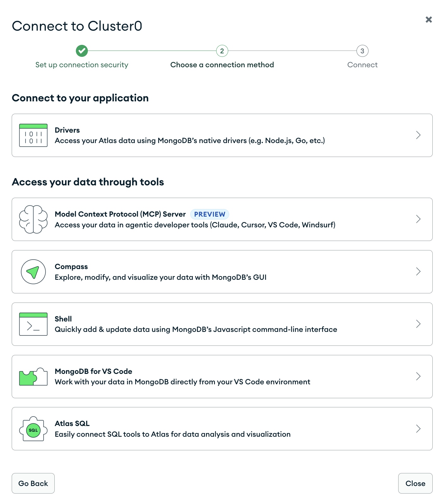Image resolution: width=445 pixels, height=504 pixels.
Task: Click the PREVIEW badge
Action: (x=210, y=214)
